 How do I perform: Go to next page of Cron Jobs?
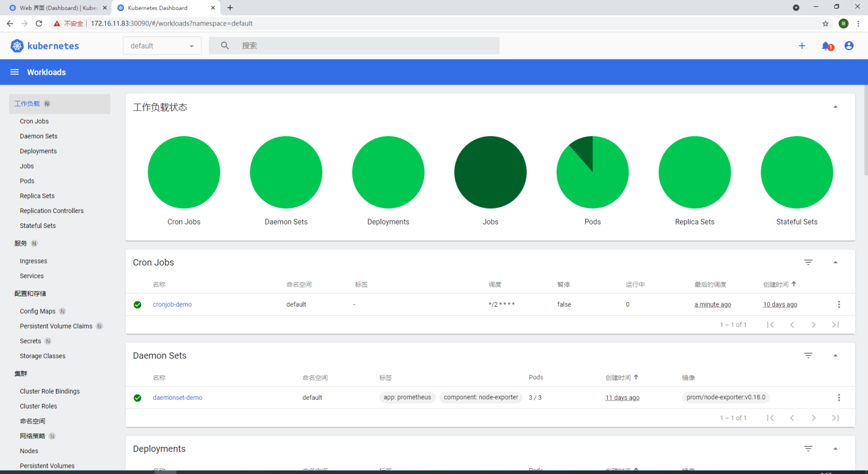[x=814, y=325]
